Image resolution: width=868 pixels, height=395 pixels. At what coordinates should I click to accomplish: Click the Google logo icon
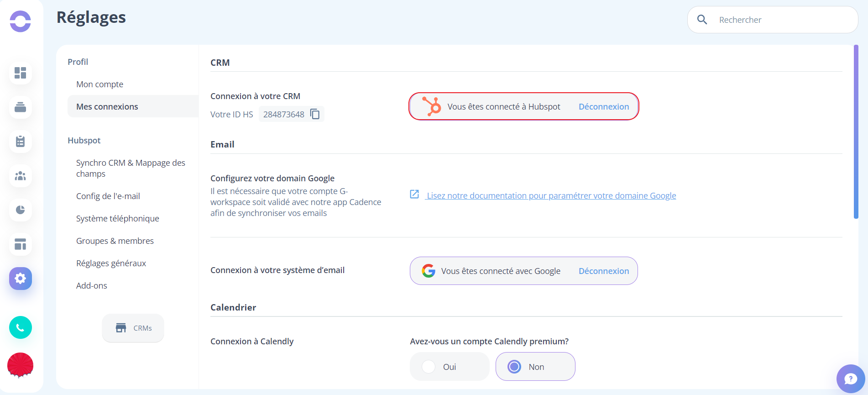[428, 271]
